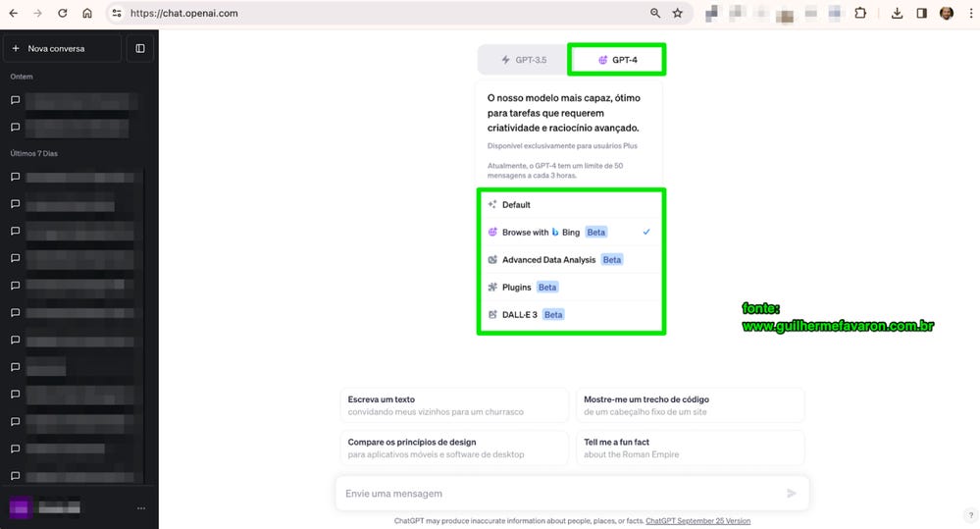Click the Advanced Data Analysis icon
Viewport: 980px width, 529px height.
(492, 259)
